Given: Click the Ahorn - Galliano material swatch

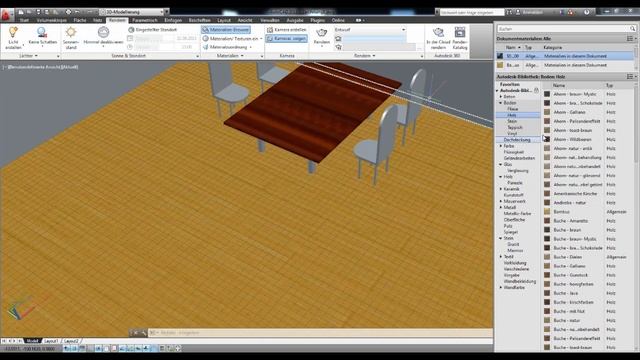Looking at the screenshot, I should [547, 112].
